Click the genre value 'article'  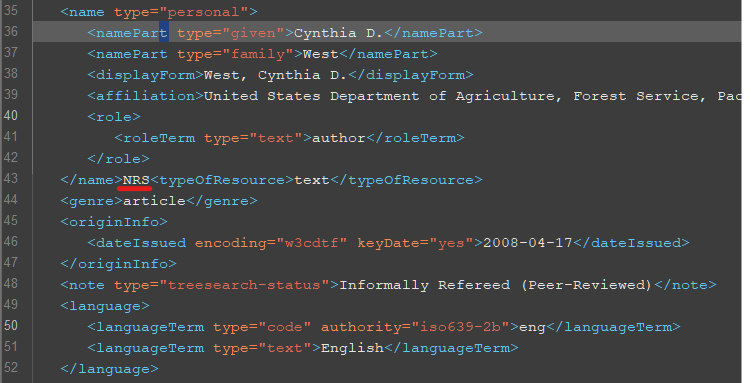click(154, 202)
